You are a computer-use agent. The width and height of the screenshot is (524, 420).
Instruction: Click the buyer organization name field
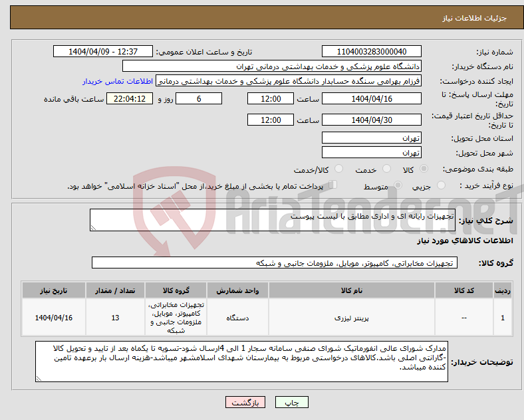[x=272, y=66]
